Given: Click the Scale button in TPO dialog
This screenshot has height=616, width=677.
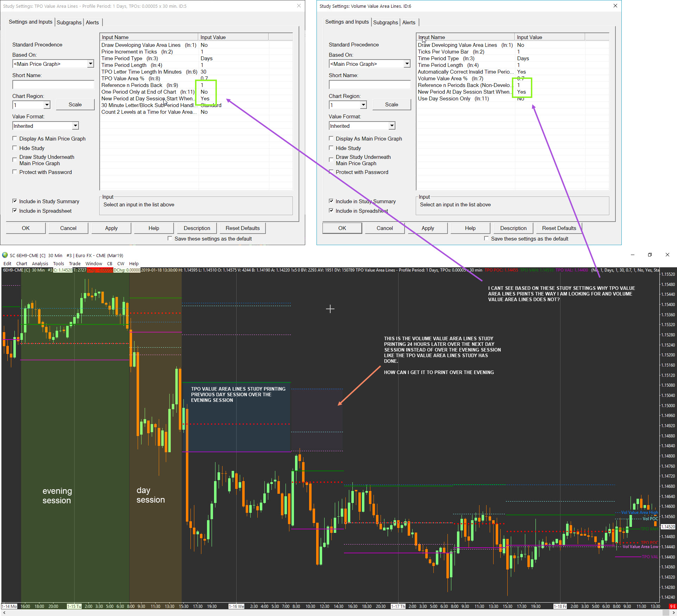Looking at the screenshot, I should (75, 105).
